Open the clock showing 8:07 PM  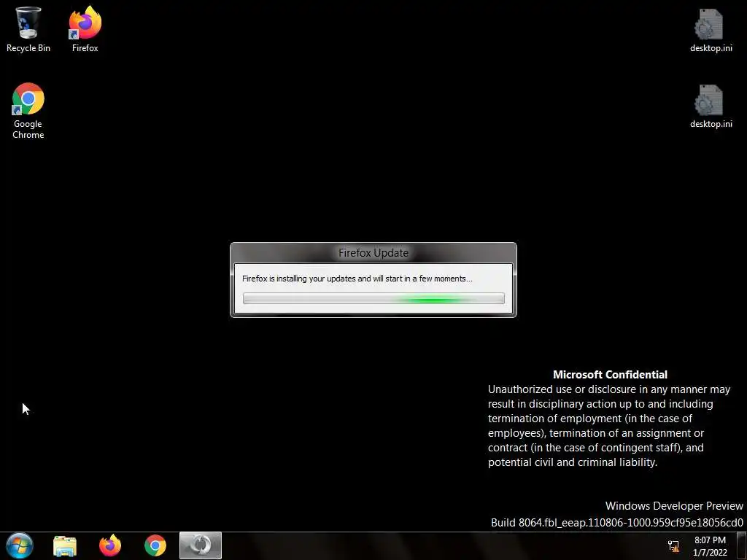coord(710,546)
